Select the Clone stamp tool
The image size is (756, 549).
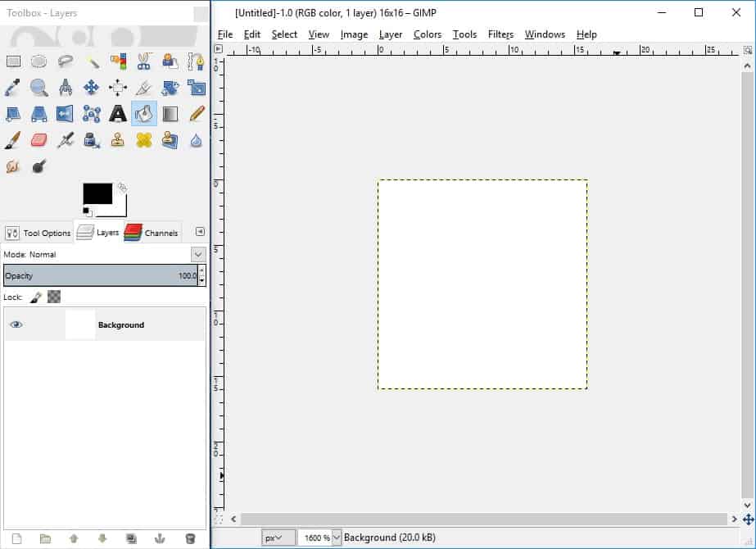pyautogui.click(x=118, y=140)
